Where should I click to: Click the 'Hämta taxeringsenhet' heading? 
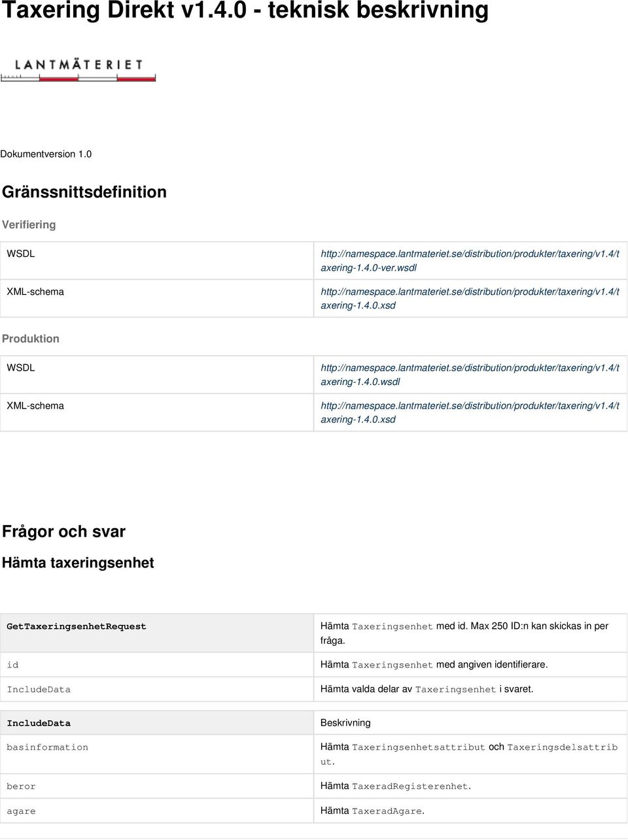click(78, 563)
